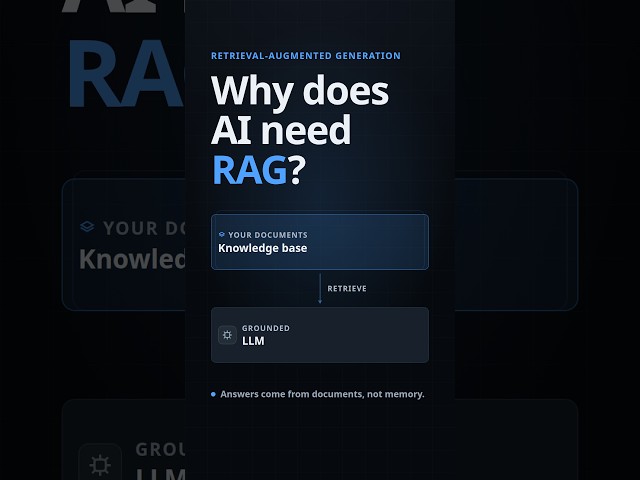Click the large blurred RA background text
This screenshot has width=640, height=480.
coord(125,73)
